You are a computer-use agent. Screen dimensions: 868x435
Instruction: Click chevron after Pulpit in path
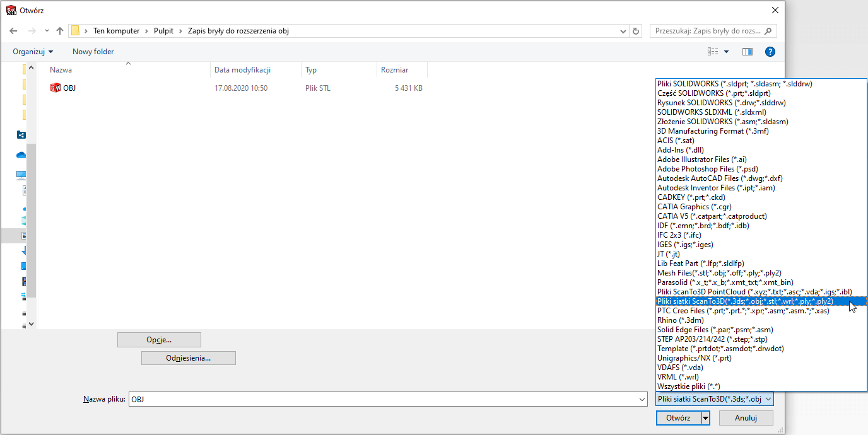pos(182,31)
